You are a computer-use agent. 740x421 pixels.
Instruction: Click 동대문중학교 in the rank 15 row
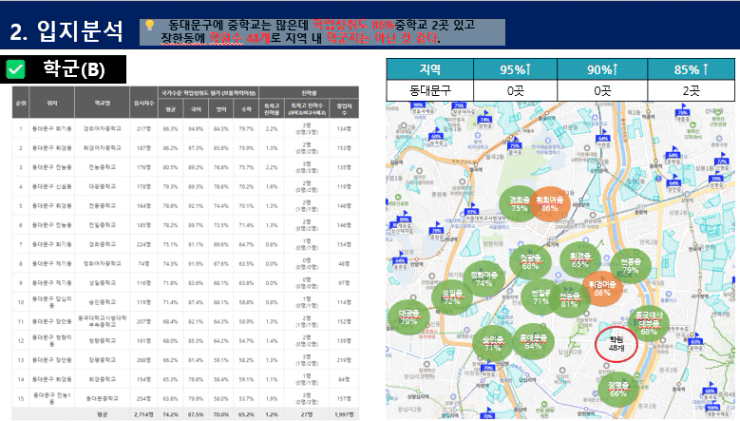(x=102, y=399)
